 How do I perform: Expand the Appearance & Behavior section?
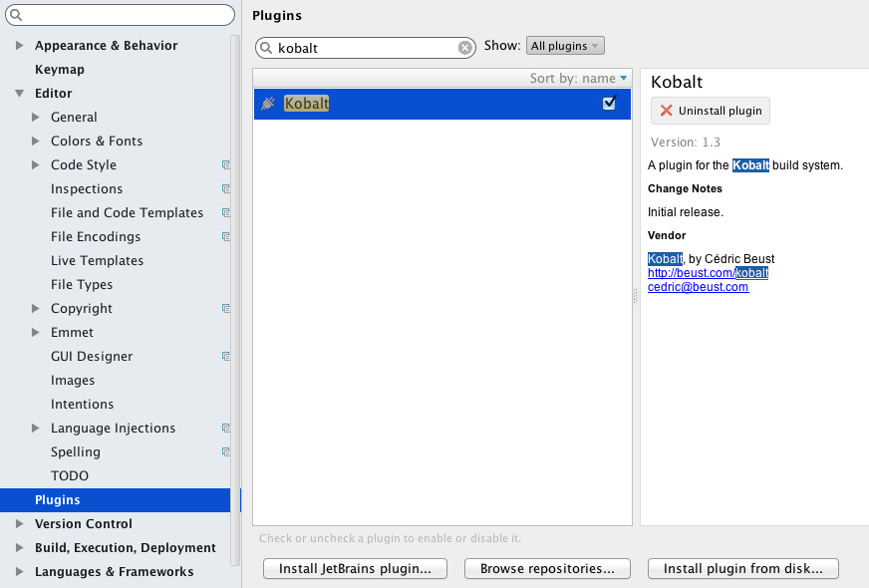click(x=19, y=46)
